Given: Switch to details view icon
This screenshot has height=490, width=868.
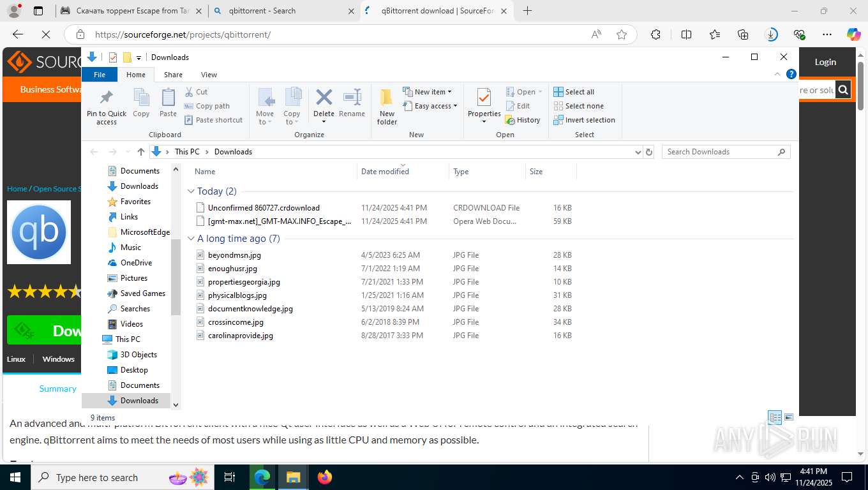Looking at the screenshot, I should [775, 417].
